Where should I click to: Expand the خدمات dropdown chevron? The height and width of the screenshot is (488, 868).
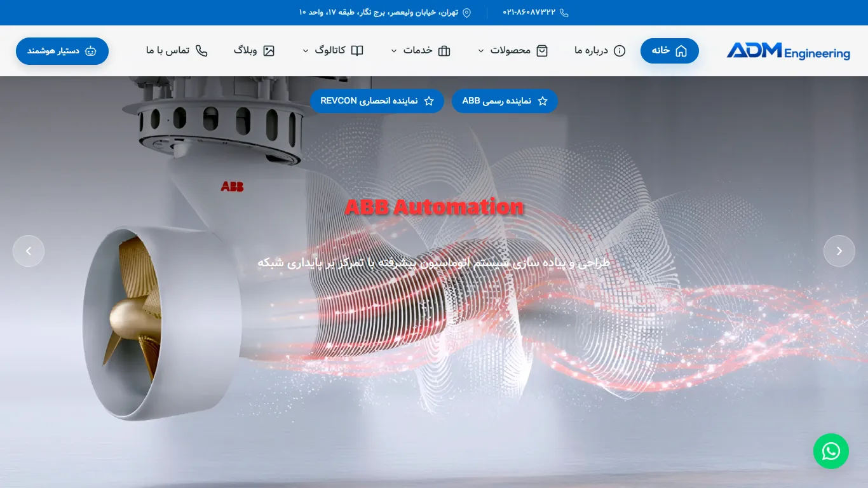pyautogui.click(x=393, y=51)
